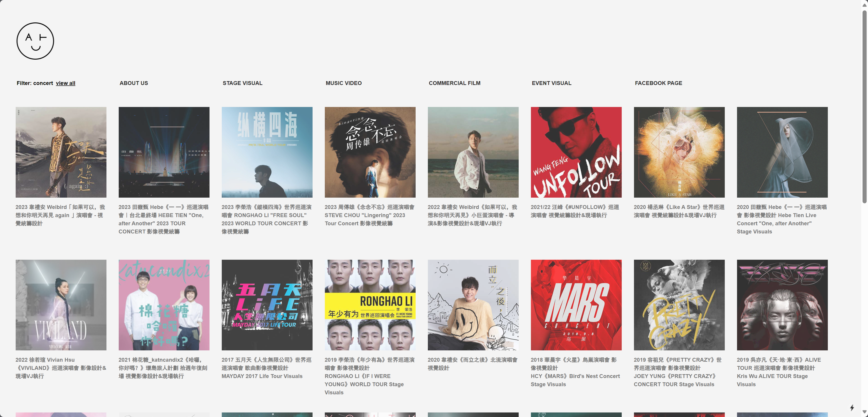Open the Wang Feng UNFOLLOW TOUR thumbnail
Screen dimensions: 868x417
[x=576, y=152]
